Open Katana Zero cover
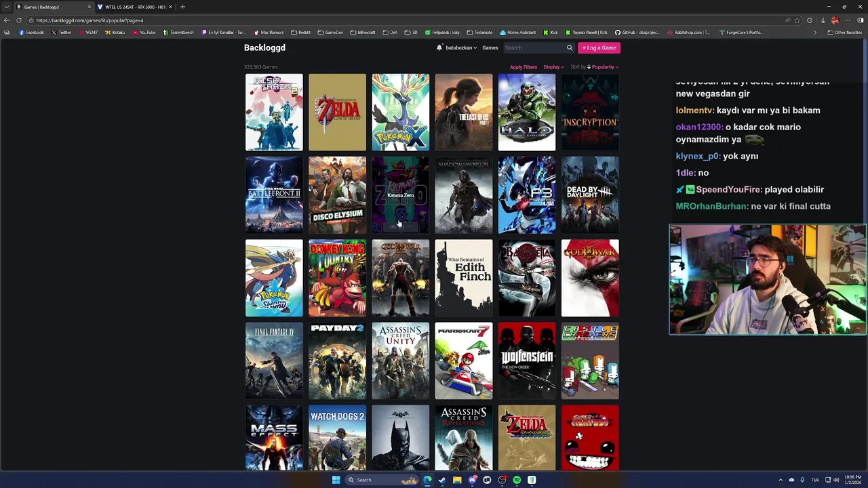The height and width of the screenshot is (488, 868). 400,195
